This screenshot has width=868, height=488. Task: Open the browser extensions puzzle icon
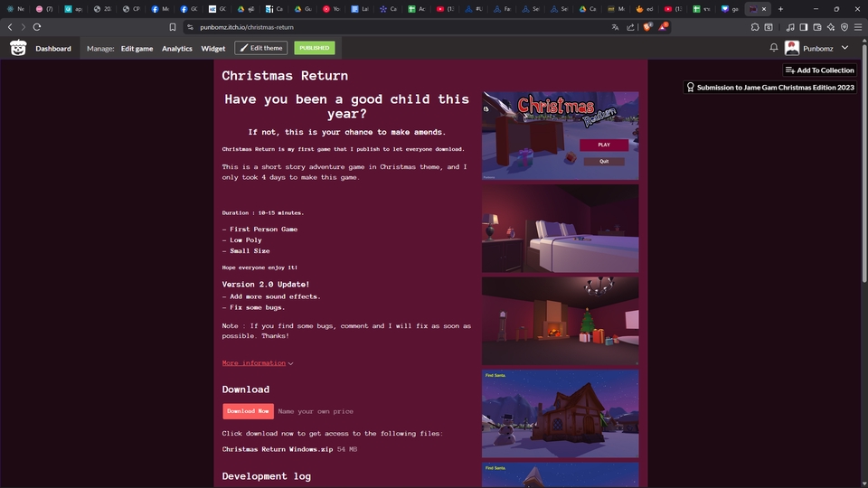(755, 27)
